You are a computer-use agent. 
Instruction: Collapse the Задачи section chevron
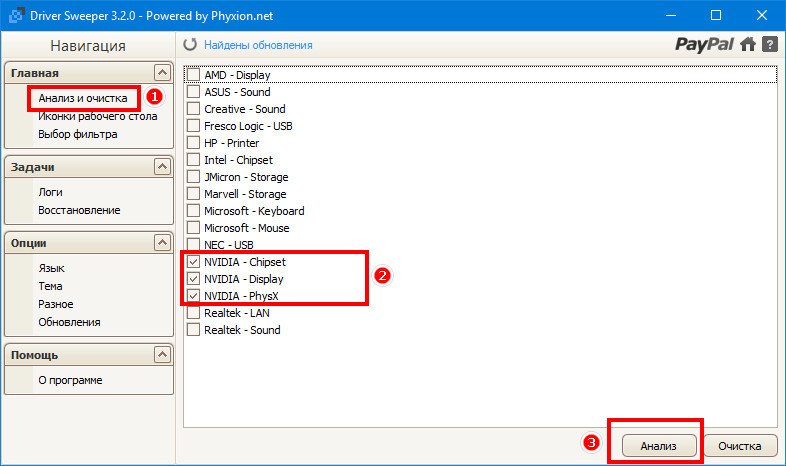point(162,166)
